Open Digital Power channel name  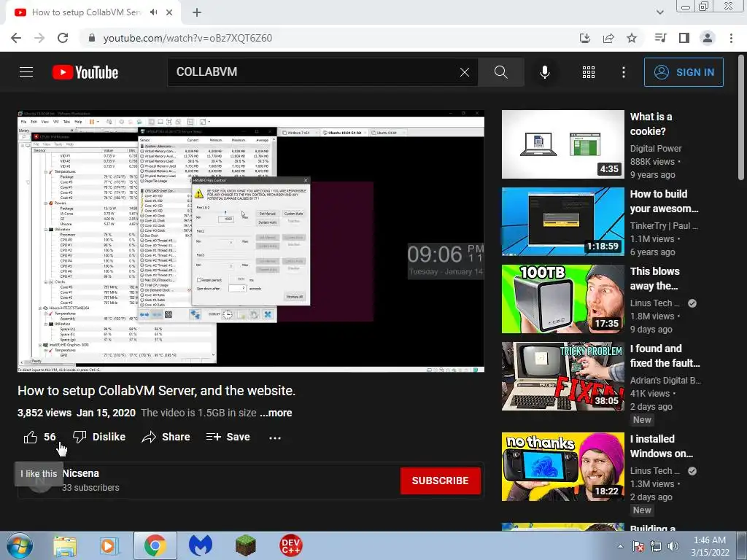point(656,149)
